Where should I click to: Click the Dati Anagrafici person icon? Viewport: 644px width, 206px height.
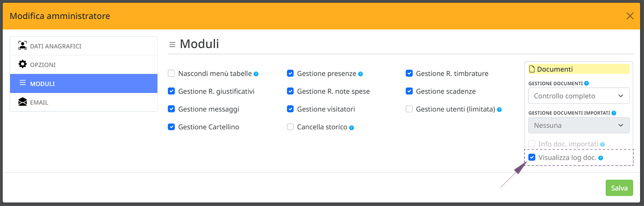tap(22, 46)
